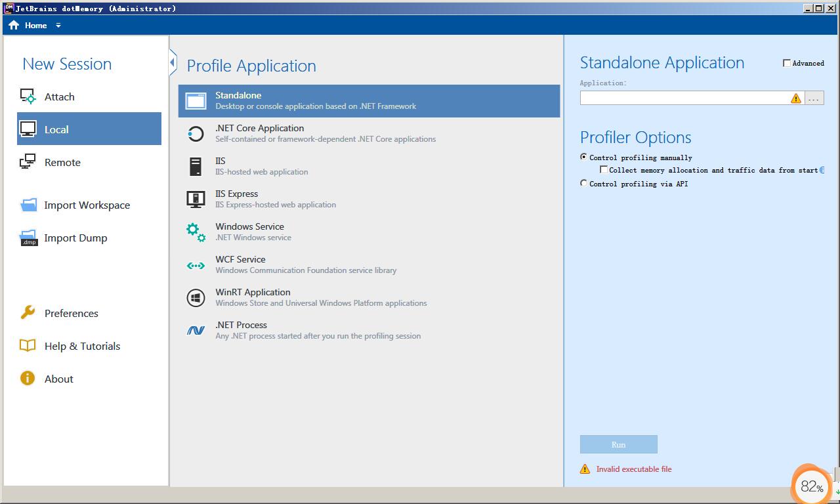This screenshot has width=840, height=504.
Task: Select the Local computer icon
Action: point(28,129)
